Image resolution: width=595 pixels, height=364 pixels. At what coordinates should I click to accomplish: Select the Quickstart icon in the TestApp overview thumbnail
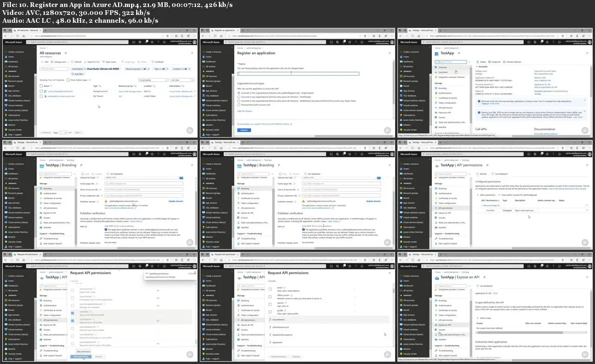[x=436, y=73]
